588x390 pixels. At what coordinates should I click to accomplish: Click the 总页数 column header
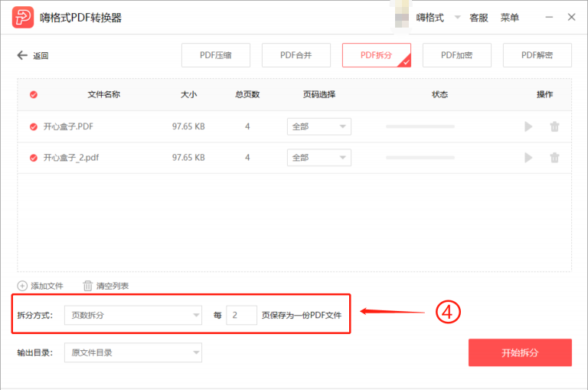247,94
